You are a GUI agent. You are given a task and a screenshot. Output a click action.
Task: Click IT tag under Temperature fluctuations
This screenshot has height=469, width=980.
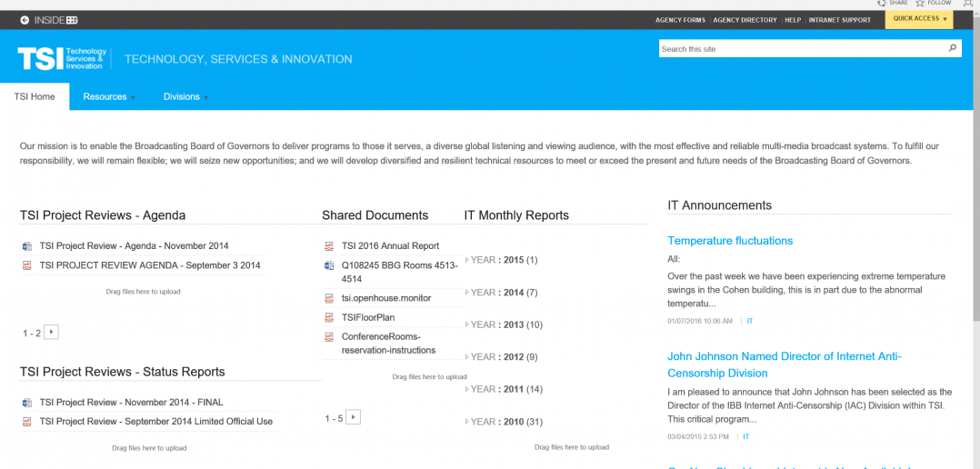750,321
